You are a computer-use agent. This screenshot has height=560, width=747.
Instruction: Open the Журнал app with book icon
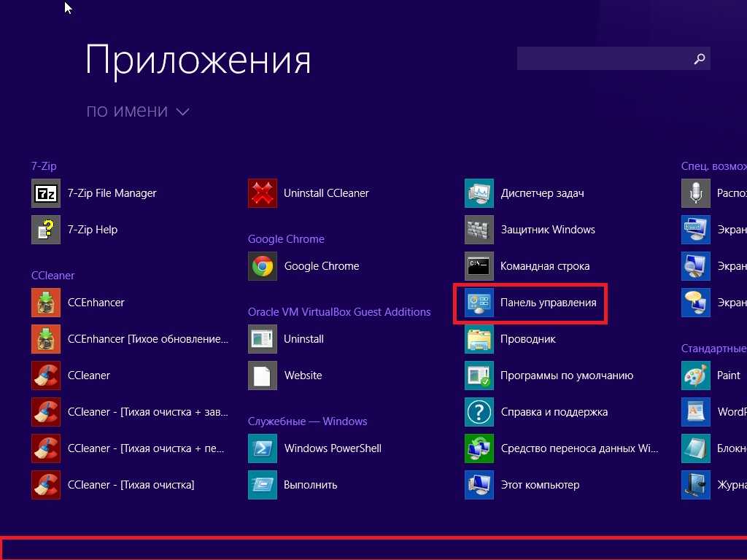coord(714,485)
